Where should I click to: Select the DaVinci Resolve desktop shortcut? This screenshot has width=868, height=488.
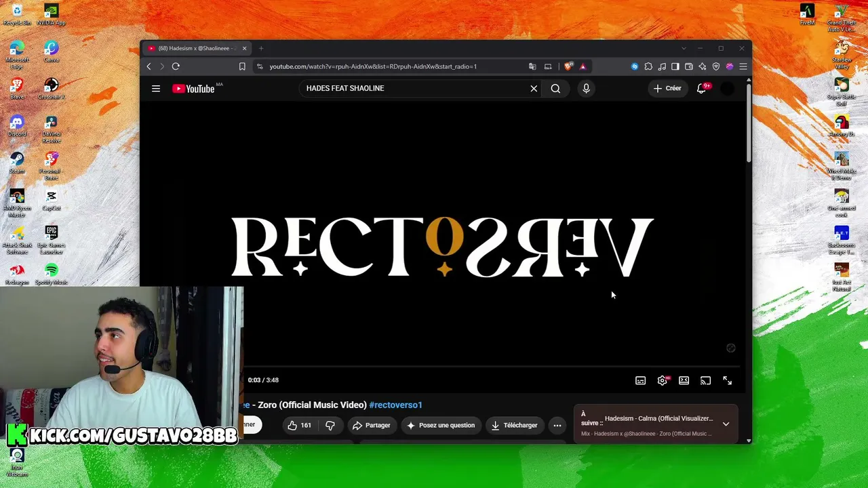point(51,129)
